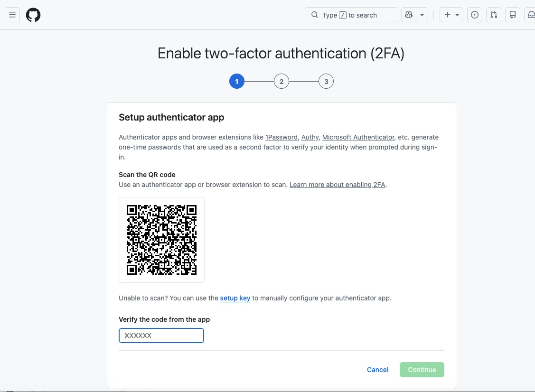Go to GitHub home via Octocat logo

click(x=33, y=15)
